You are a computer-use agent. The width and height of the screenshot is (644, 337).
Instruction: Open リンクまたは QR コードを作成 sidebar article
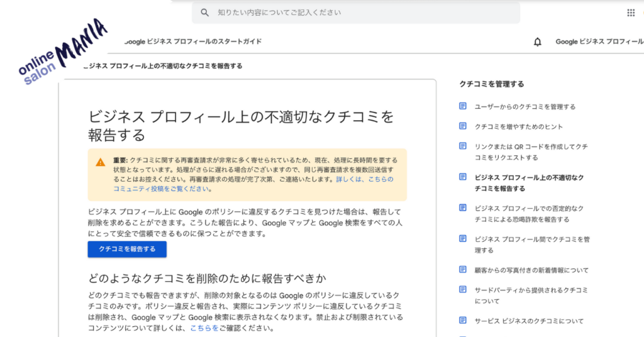[531, 152]
